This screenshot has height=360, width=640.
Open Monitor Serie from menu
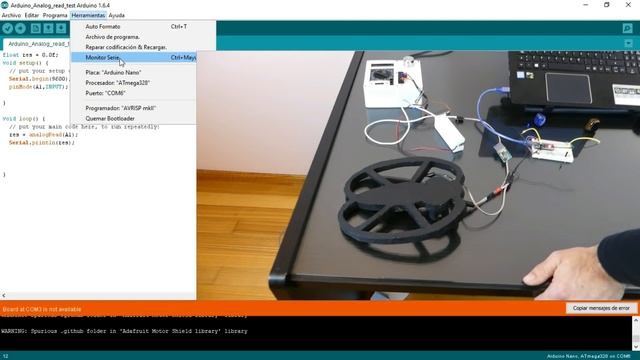click(134, 58)
